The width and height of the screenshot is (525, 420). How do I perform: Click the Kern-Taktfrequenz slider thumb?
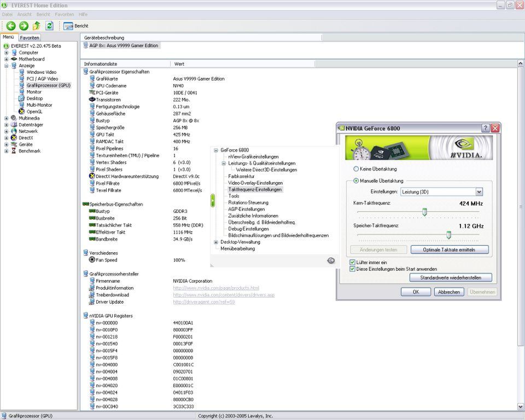(x=424, y=212)
